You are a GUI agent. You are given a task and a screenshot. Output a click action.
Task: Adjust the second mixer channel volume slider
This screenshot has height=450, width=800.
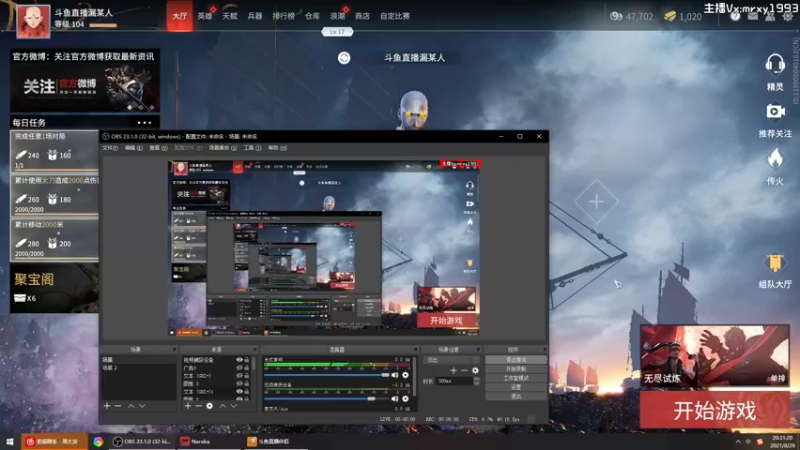tap(327, 399)
